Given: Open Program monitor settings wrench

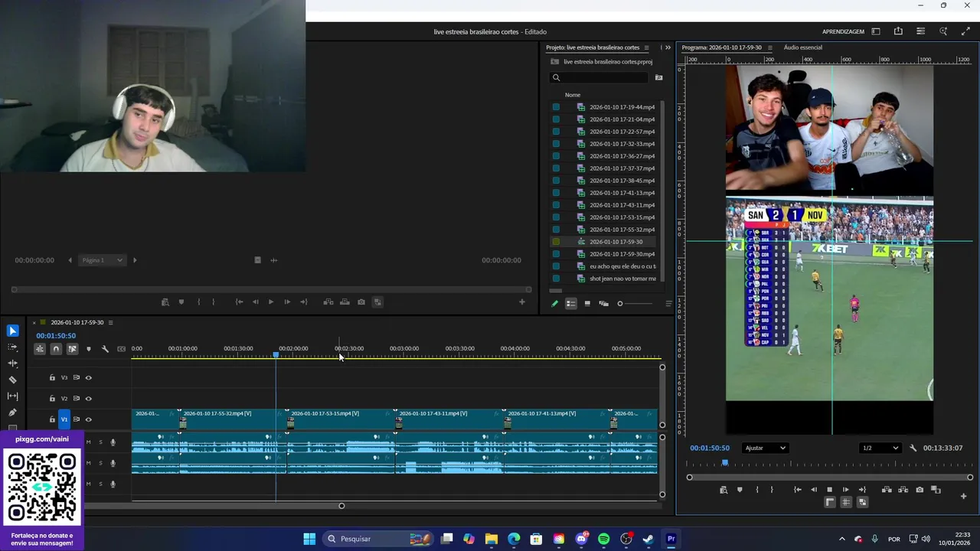Looking at the screenshot, I should click(x=913, y=448).
